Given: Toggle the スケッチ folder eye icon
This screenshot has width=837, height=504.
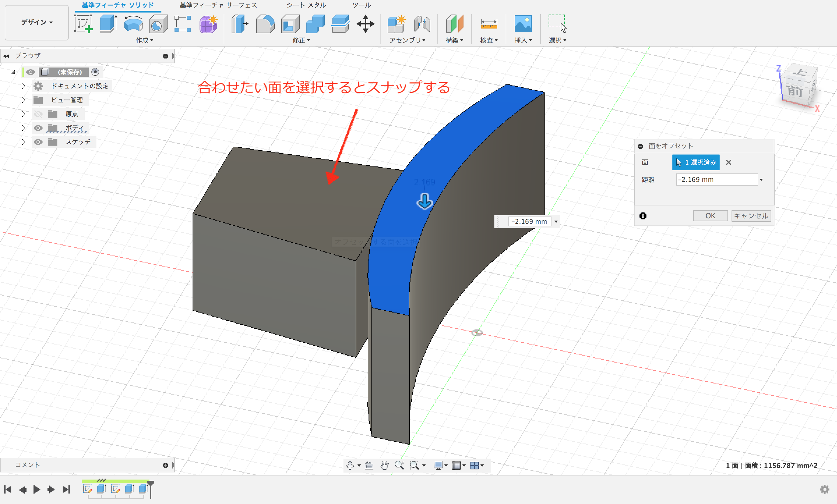Looking at the screenshot, I should coord(38,142).
